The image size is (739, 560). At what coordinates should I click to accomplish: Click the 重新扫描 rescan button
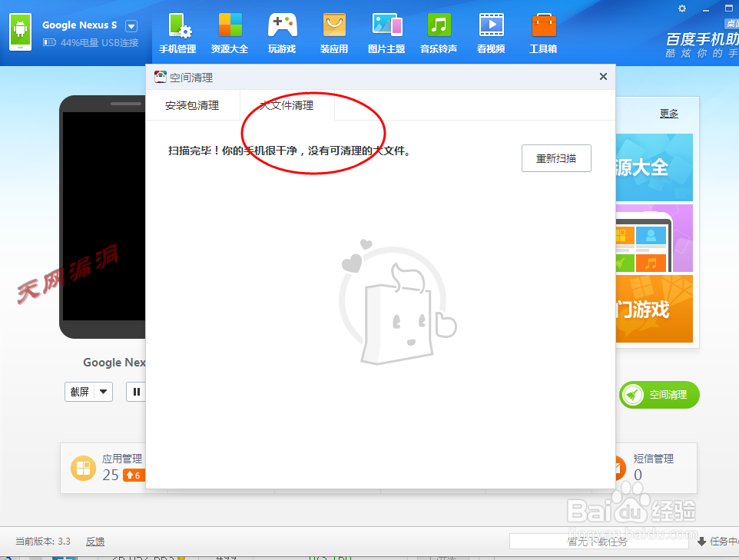(556, 157)
